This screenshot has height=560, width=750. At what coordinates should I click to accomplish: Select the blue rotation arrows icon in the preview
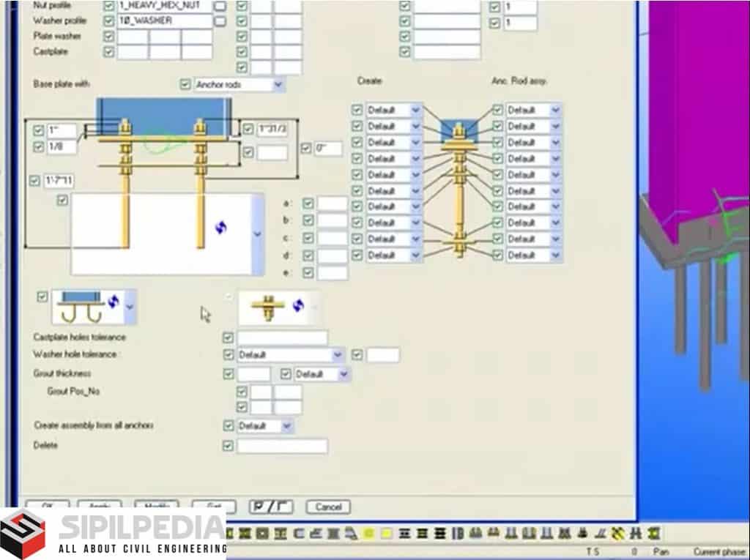[x=220, y=227]
